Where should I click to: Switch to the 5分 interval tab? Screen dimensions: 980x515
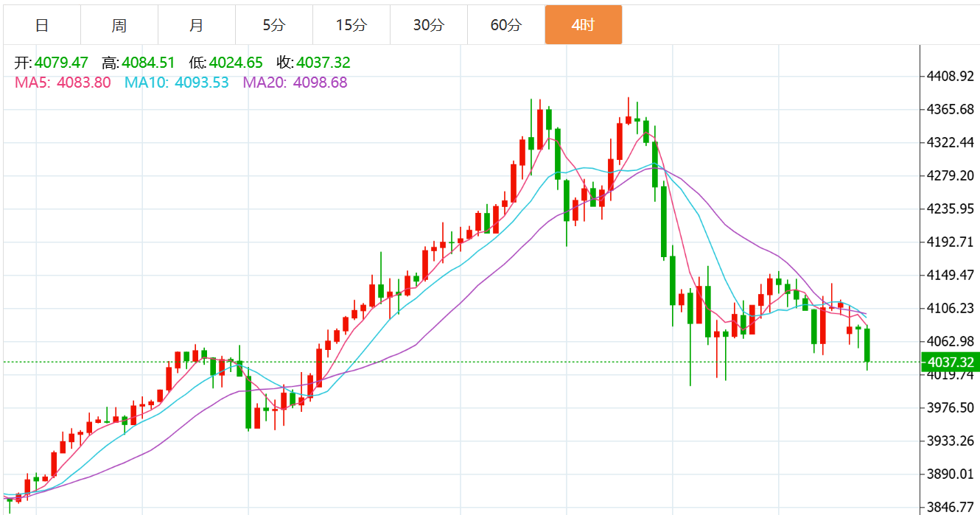[273, 25]
